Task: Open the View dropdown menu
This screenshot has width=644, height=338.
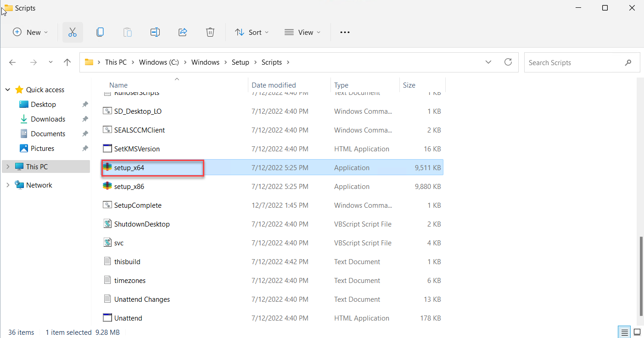Action: point(302,32)
